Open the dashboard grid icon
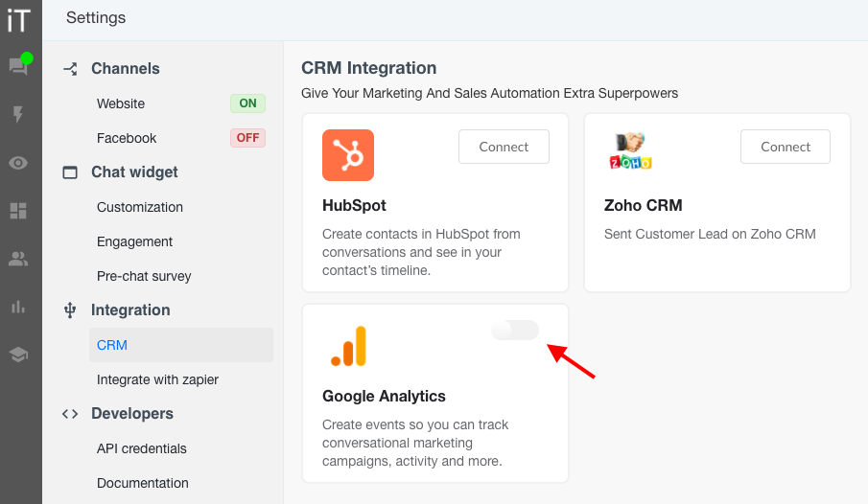 tap(18, 211)
